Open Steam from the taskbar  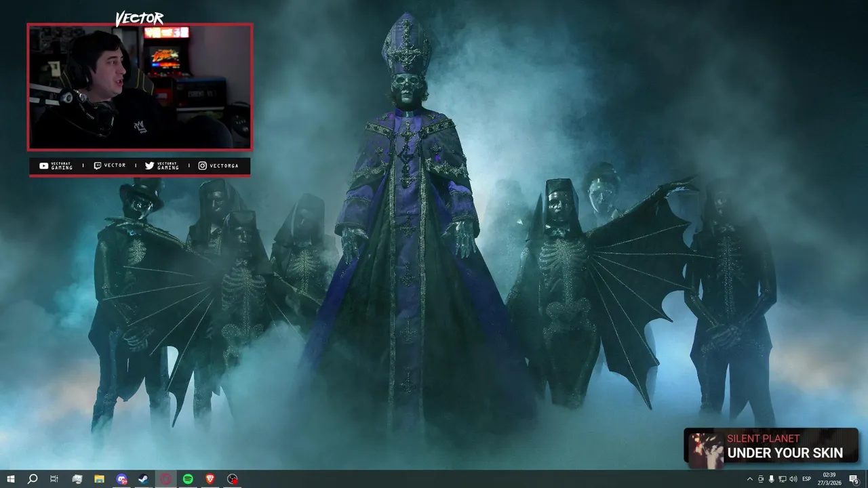click(144, 479)
